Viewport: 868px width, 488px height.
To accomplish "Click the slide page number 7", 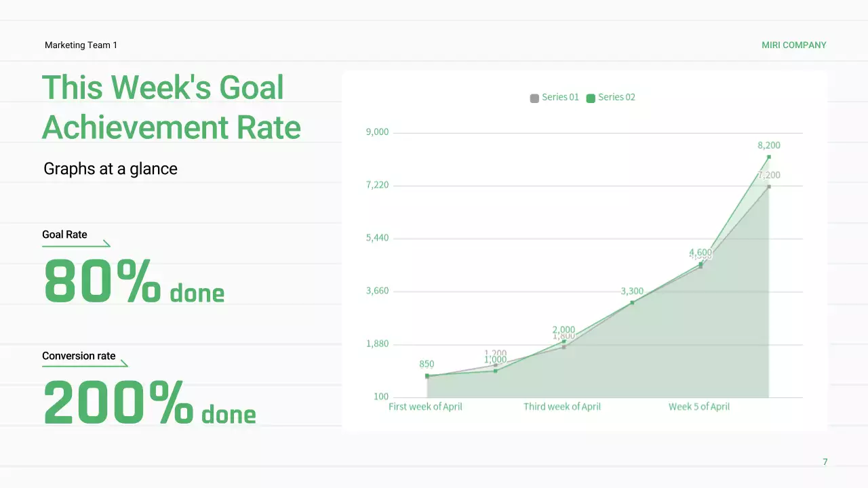I will (x=825, y=462).
